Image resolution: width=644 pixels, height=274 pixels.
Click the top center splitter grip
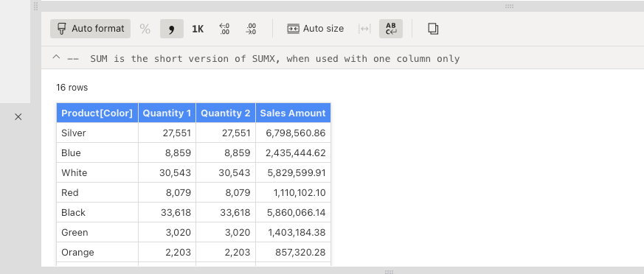[509, 6]
